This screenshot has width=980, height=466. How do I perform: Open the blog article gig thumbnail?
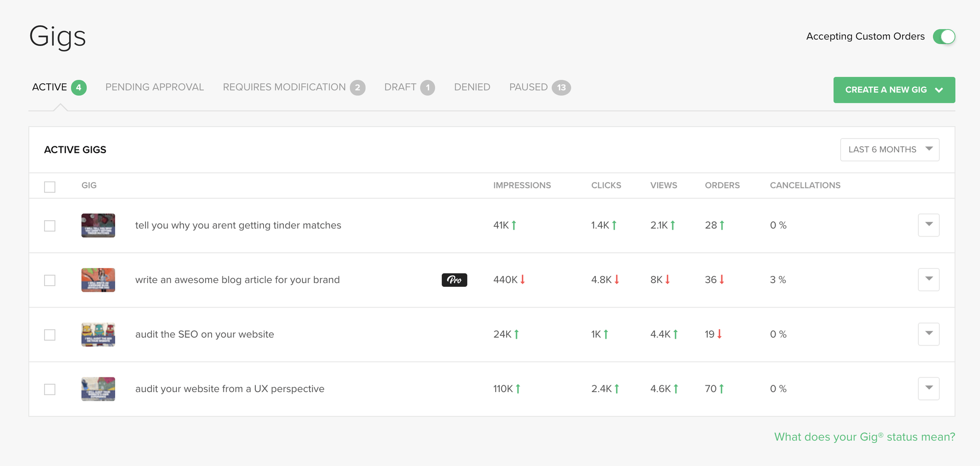[x=98, y=280]
